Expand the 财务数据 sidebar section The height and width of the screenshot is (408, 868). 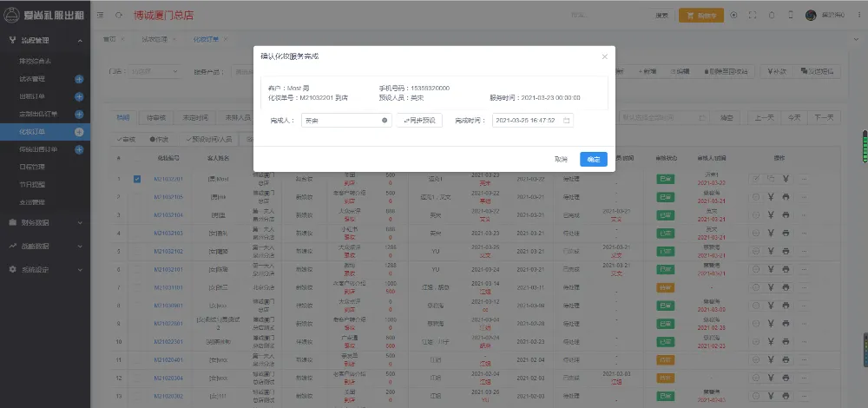coord(43,222)
